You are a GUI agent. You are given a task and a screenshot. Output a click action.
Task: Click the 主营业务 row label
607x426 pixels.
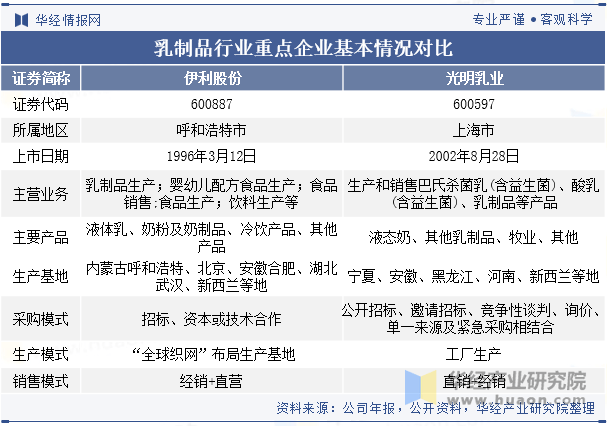click(x=41, y=194)
